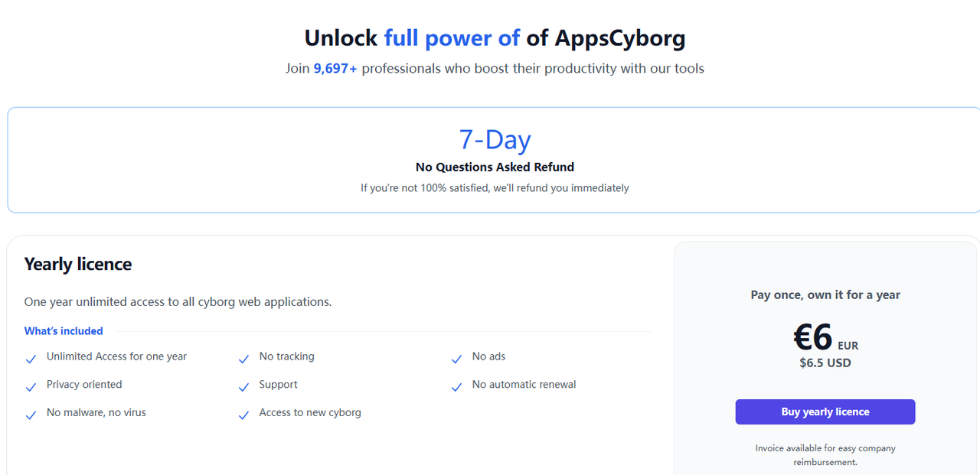
Task: Click checkmark icon beside Support
Action: point(243,387)
